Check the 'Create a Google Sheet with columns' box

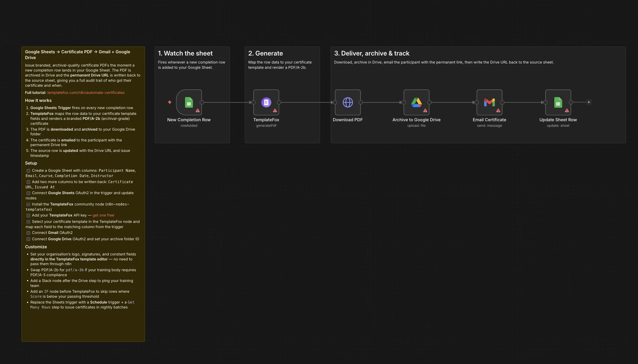(x=28, y=171)
